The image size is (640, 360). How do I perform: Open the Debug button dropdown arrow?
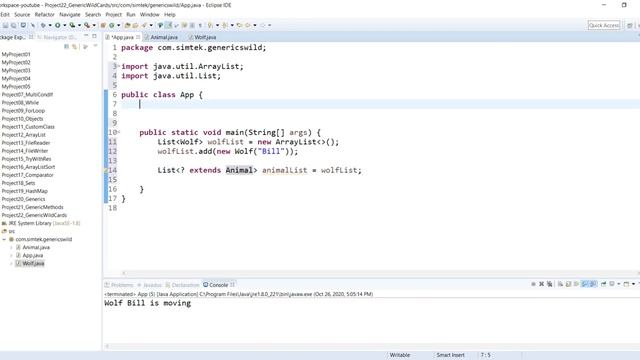(x=50, y=25)
